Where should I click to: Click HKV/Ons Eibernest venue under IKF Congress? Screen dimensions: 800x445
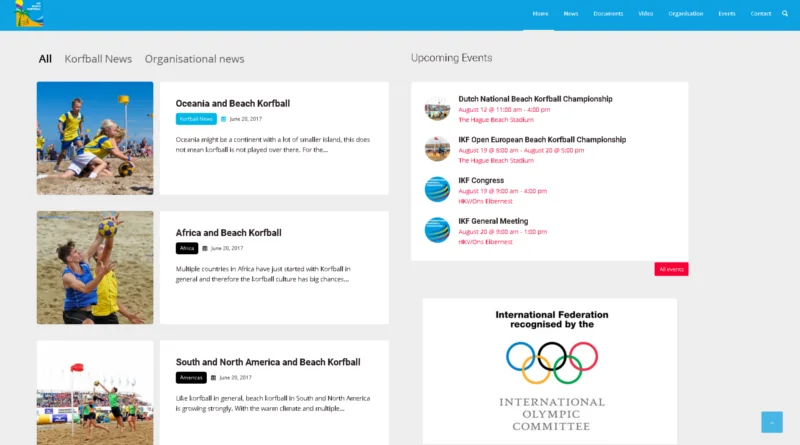(485, 201)
